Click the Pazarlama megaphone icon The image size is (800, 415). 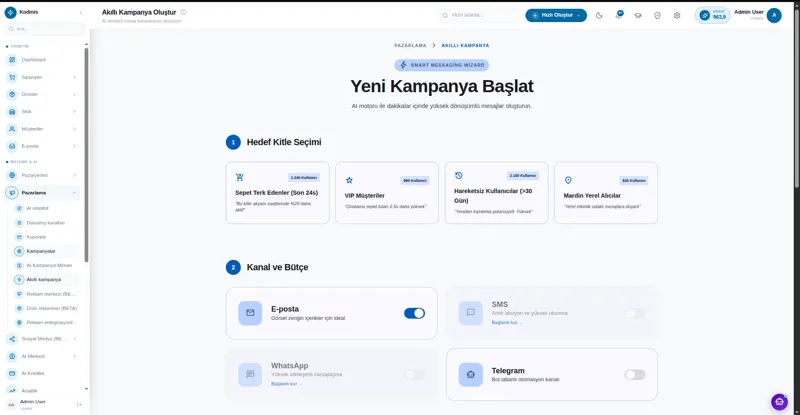tap(12, 192)
